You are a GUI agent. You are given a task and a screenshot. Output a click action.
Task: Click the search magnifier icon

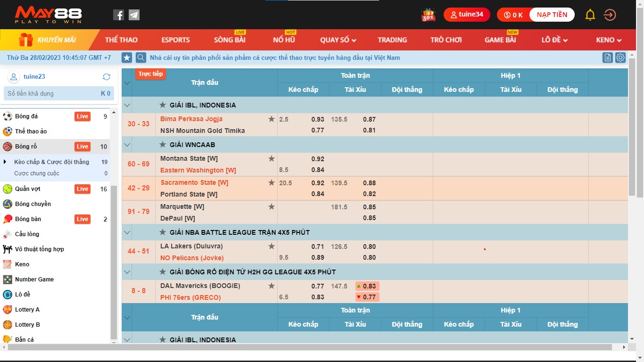(141, 58)
